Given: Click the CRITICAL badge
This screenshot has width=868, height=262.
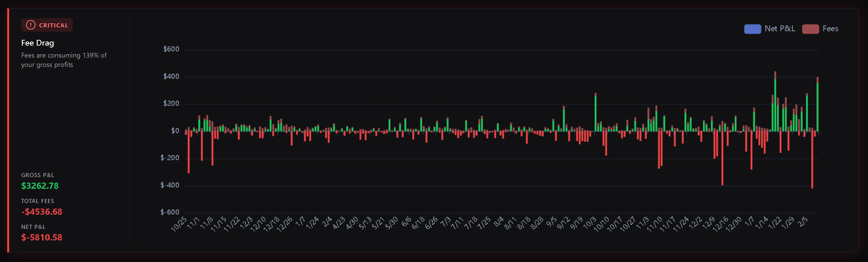Looking at the screenshot, I should [47, 25].
